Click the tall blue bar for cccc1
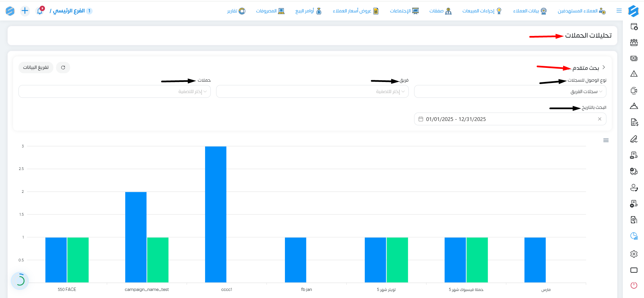The image size is (644, 298). [x=216, y=214]
